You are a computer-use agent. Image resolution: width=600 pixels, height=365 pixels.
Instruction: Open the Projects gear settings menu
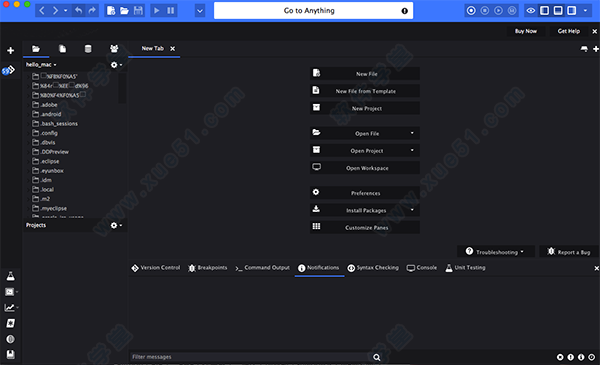tap(116, 225)
